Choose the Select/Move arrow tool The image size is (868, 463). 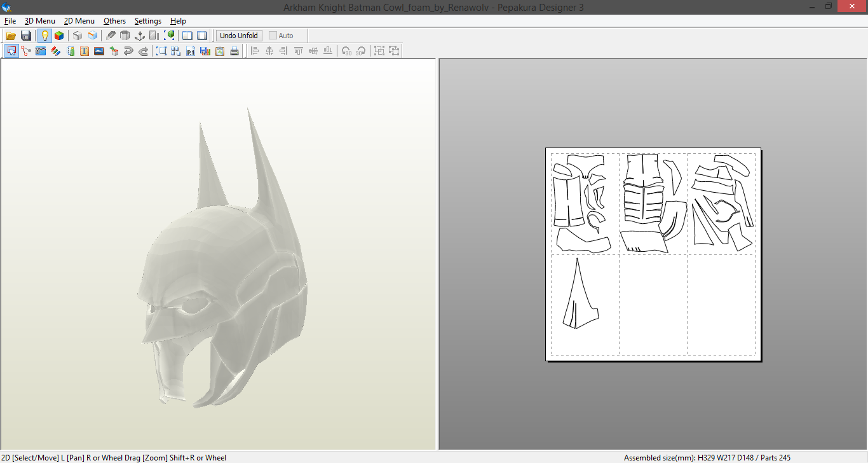[x=11, y=51]
